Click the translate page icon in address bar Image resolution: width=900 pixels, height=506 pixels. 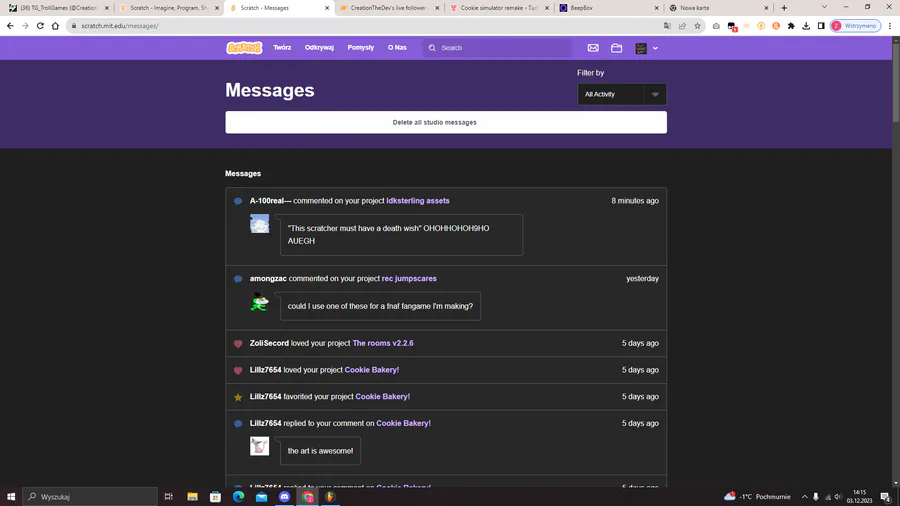(667, 26)
